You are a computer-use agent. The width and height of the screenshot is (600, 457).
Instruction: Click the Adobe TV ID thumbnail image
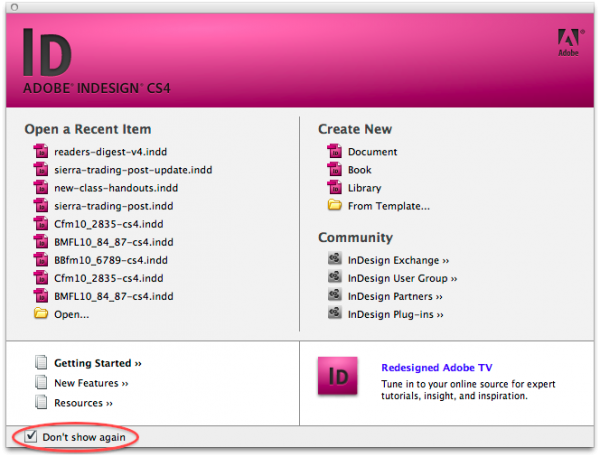pos(338,382)
